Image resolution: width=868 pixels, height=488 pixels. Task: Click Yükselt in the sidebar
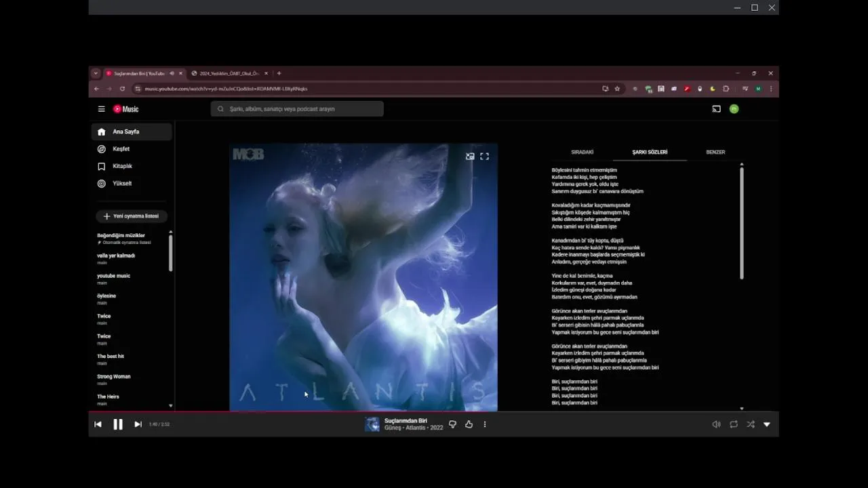point(132,184)
